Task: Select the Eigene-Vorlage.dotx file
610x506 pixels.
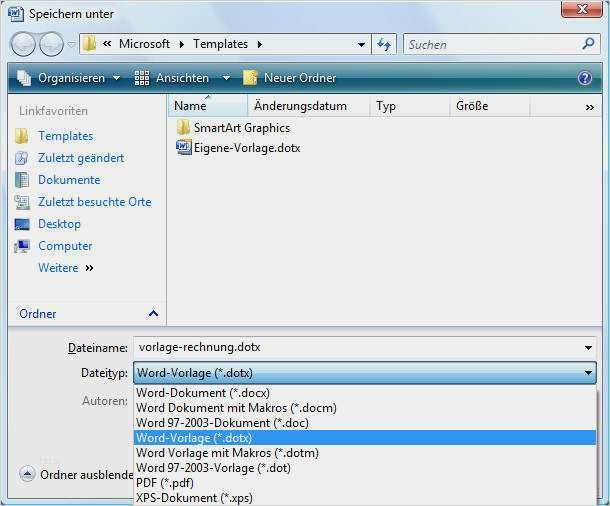Action: 246,148
